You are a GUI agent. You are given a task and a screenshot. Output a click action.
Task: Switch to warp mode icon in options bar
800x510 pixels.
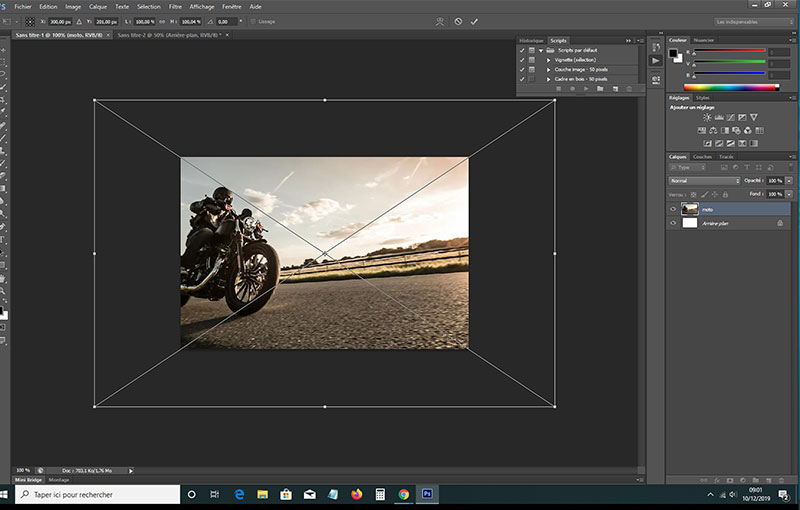441,21
